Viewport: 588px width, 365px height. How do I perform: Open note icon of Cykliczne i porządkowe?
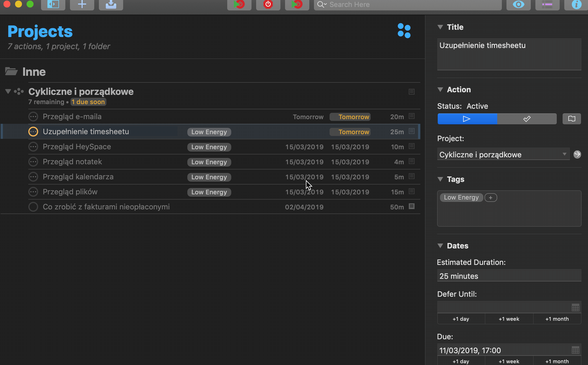[412, 92]
